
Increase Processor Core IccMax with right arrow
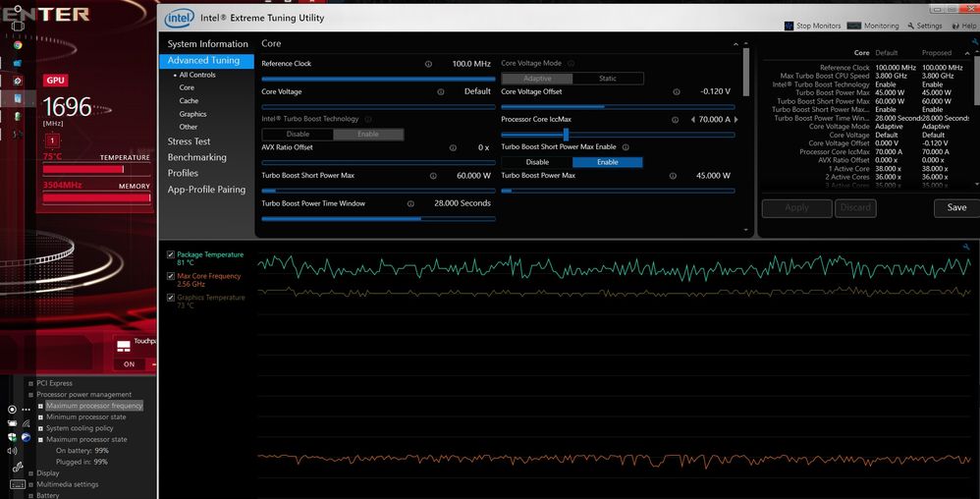736,120
